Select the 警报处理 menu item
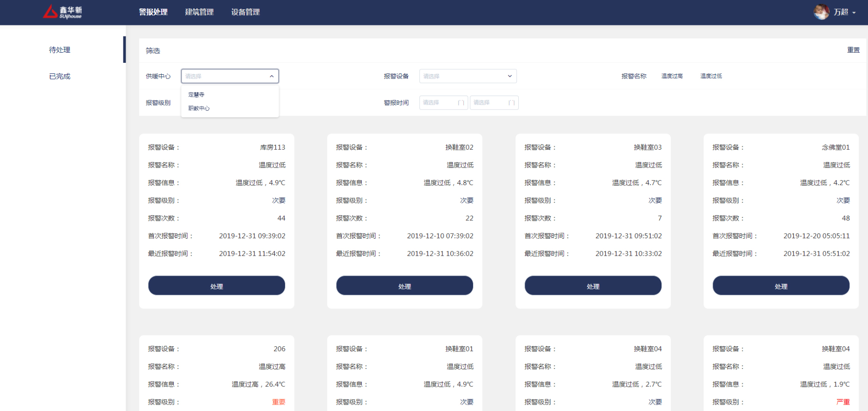 153,12
